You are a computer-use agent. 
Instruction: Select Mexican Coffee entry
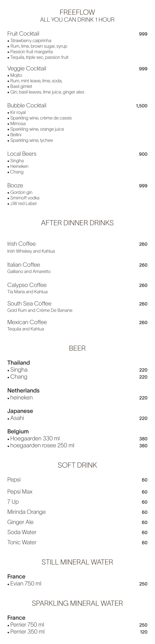tap(27, 322)
